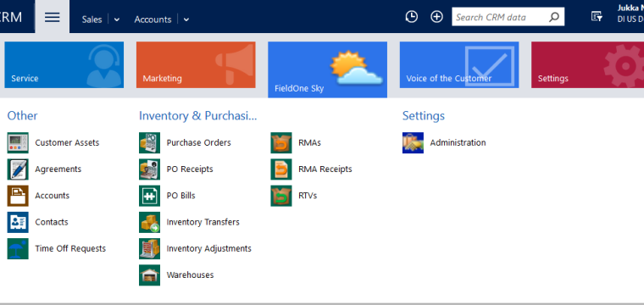Click the PO Receipts icon
644x305 pixels.
pos(149,169)
